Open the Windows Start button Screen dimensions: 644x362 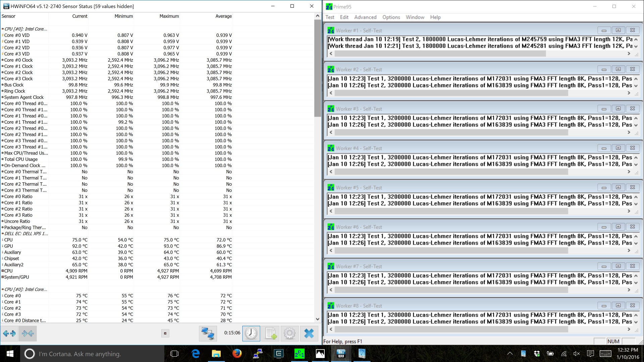pos(10,354)
